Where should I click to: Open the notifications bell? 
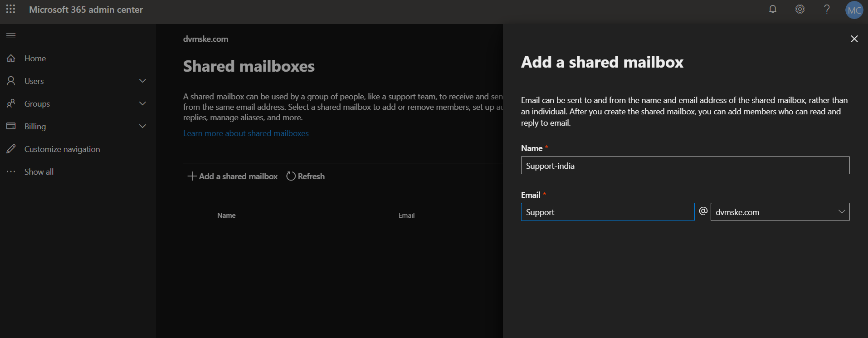click(773, 10)
